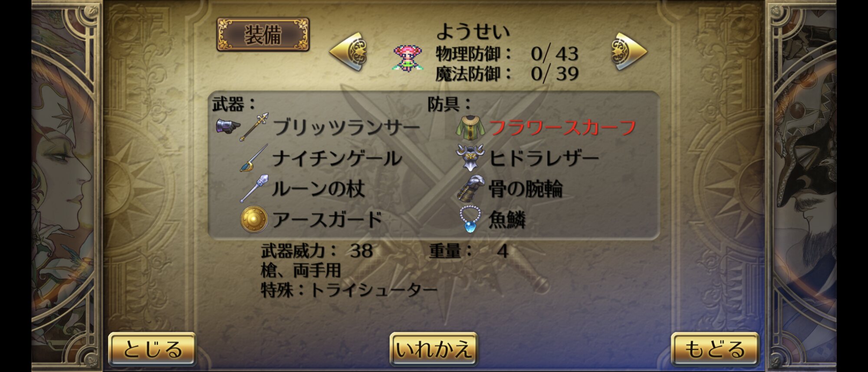Click the いれかえ swap button

click(x=434, y=349)
